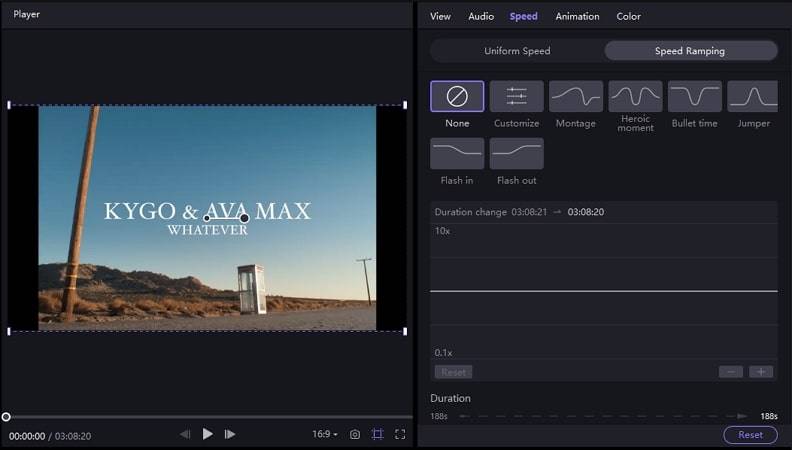The height and width of the screenshot is (450, 792).
Task: Click the purple Reset button at bottom
Action: pos(750,435)
